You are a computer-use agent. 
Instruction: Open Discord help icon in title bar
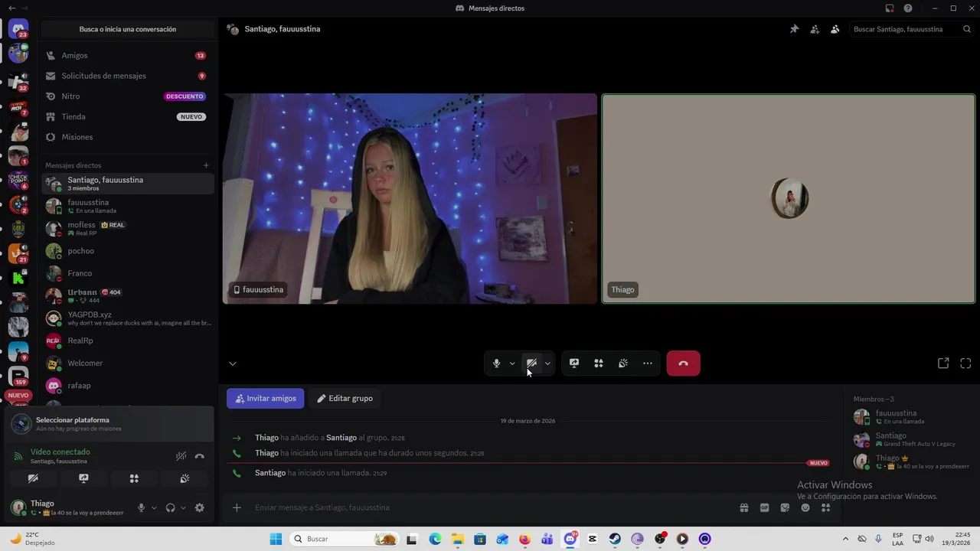(908, 8)
